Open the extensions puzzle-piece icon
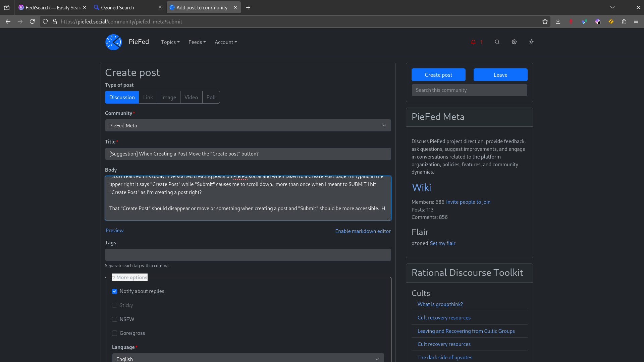The width and height of the screenshot is (644, 362). [x=624, y=21]
